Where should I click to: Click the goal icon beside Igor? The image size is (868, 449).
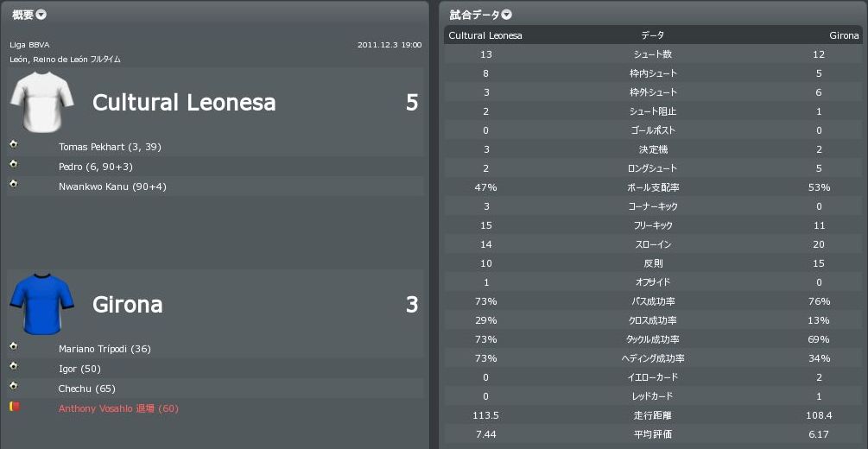[14, 366]
